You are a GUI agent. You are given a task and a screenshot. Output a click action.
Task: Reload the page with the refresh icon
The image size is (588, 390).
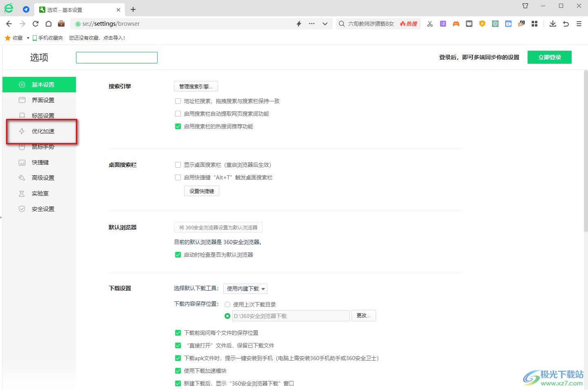[x=36, y=24]
